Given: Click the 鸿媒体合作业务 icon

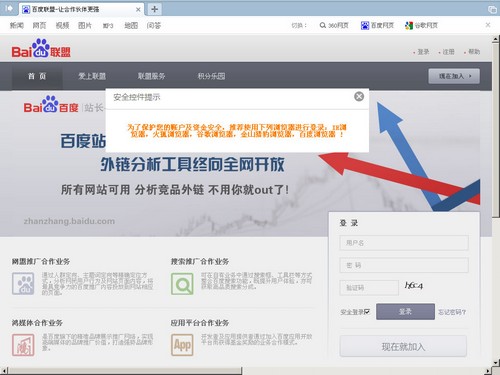Looking at the screenshot, I should [23, 345].
